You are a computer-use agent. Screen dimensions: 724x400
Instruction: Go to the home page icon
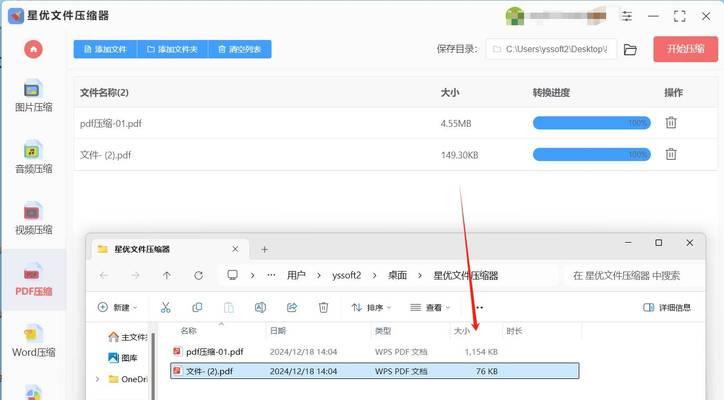tap(33, 49)
